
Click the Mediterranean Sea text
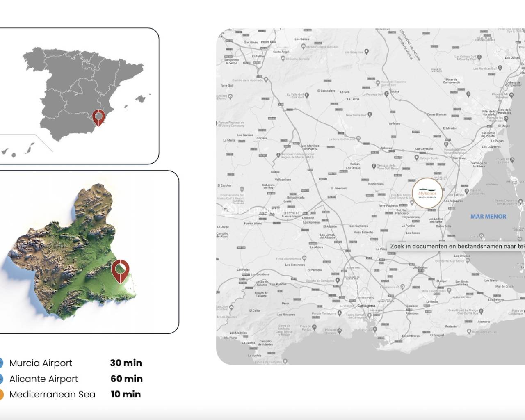coord(52,395)
